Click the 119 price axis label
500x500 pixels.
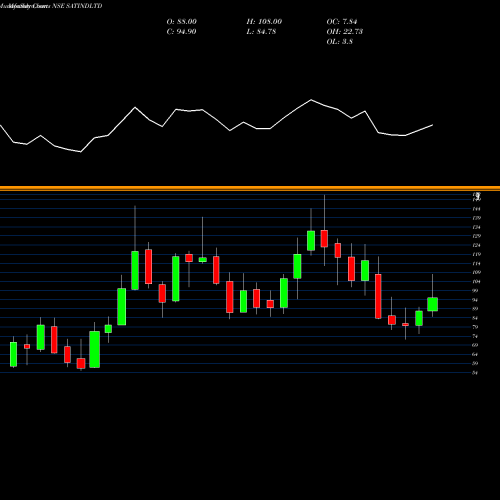point(477,254)
